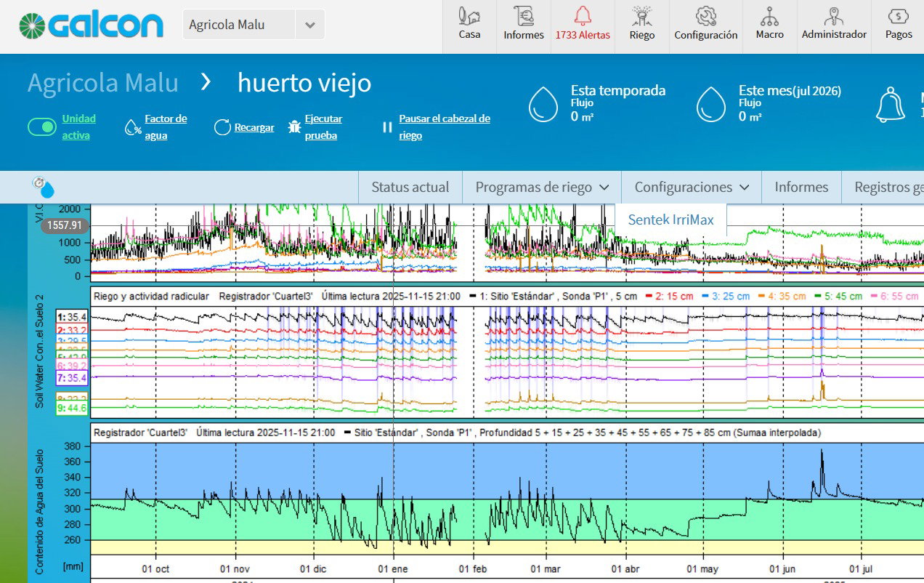Expand the Agricola Malu site dropdown

253,25
